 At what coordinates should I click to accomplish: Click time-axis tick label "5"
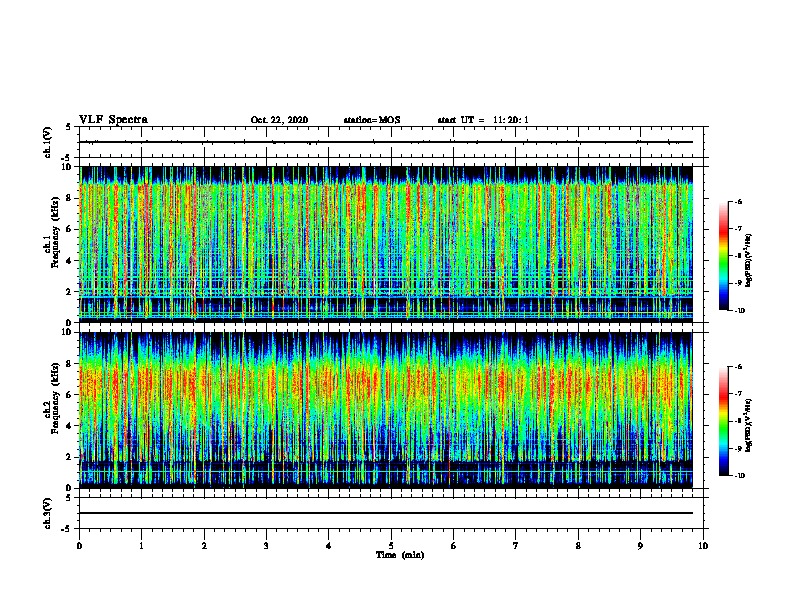[x=391, y=546]
